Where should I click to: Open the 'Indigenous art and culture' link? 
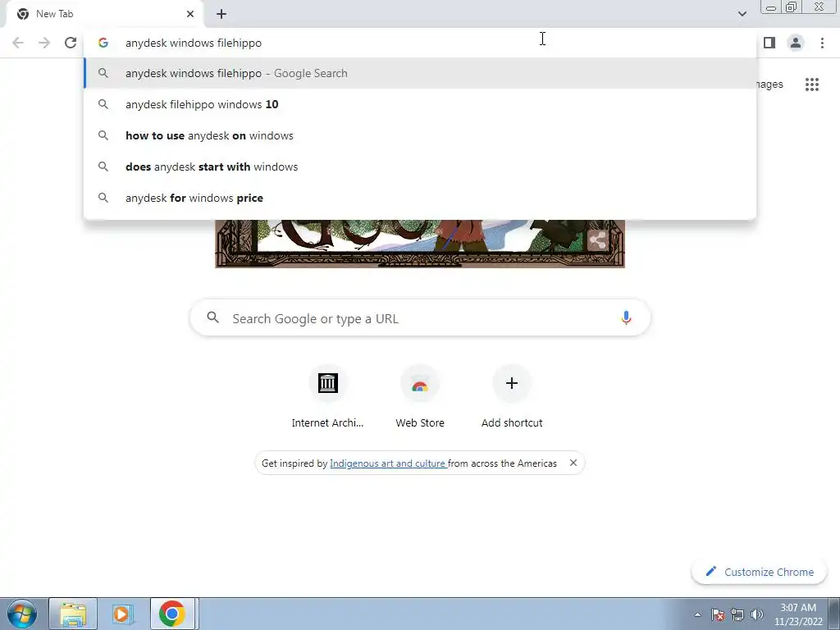click(388, 463)
